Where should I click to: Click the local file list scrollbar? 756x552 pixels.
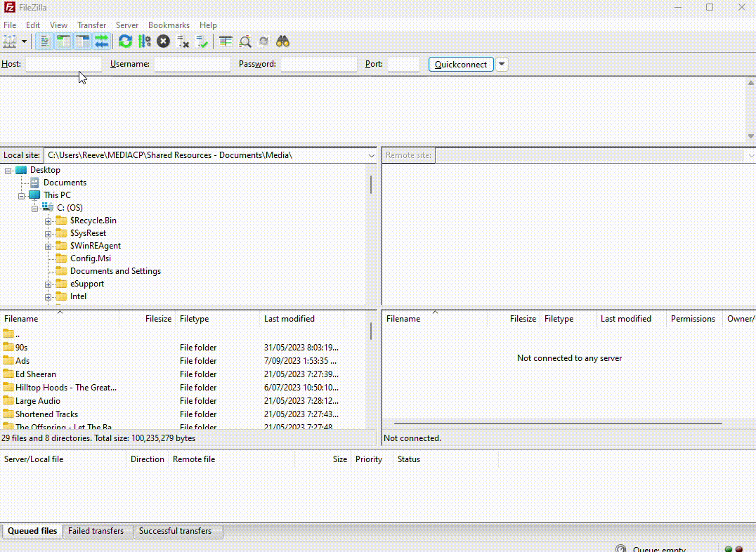[371, 331]
